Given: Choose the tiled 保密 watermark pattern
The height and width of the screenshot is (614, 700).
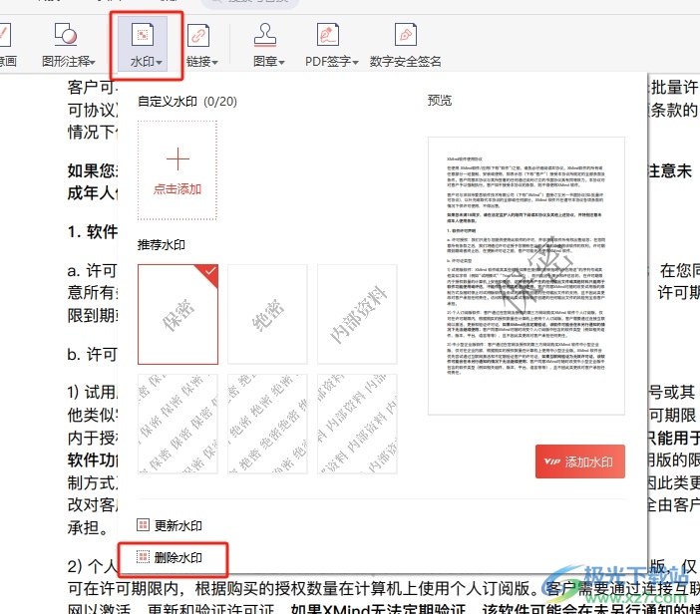Looking at the screenshot, I should click(x=177, y=424).
